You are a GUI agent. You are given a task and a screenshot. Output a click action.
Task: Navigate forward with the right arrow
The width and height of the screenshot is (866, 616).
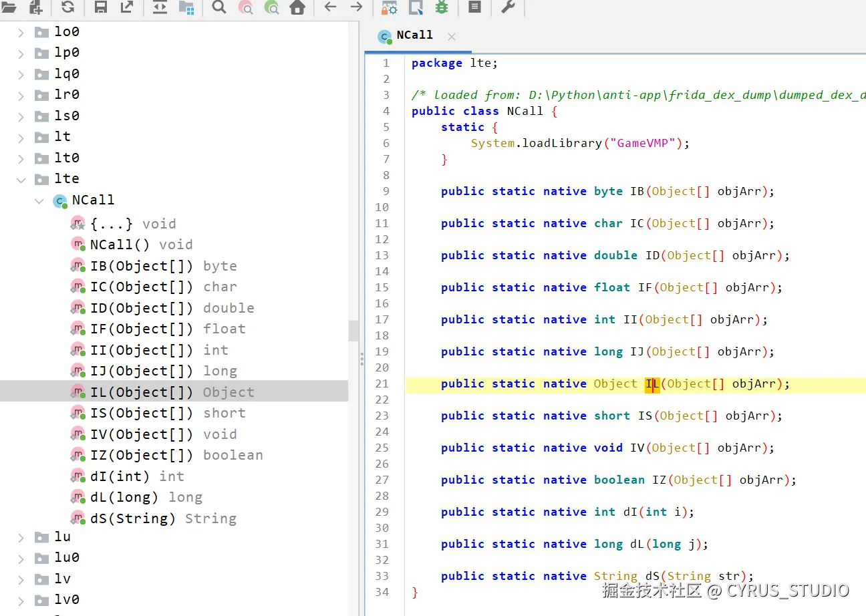point(356,7)
